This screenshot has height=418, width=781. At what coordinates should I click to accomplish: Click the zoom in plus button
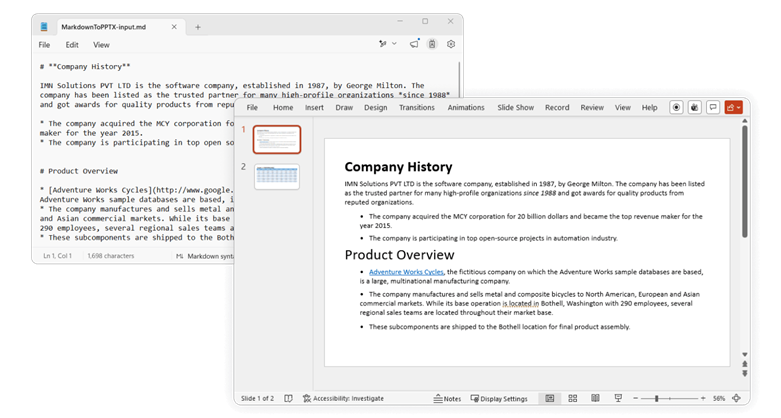pyautogui.click(x=703, y=399)
